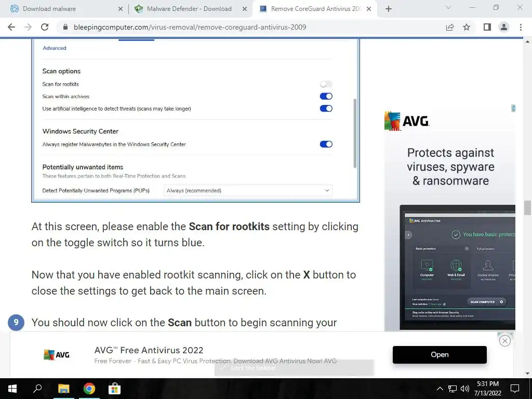Click 'Protects against viruses' ad text
The height and width of the screenshot is (399, 532).
coord(450,167)
